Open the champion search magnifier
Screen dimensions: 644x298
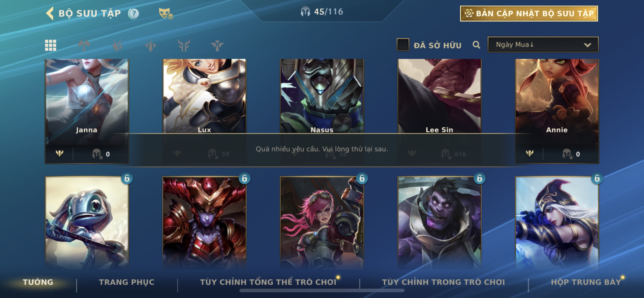click(x=476, y=45)
